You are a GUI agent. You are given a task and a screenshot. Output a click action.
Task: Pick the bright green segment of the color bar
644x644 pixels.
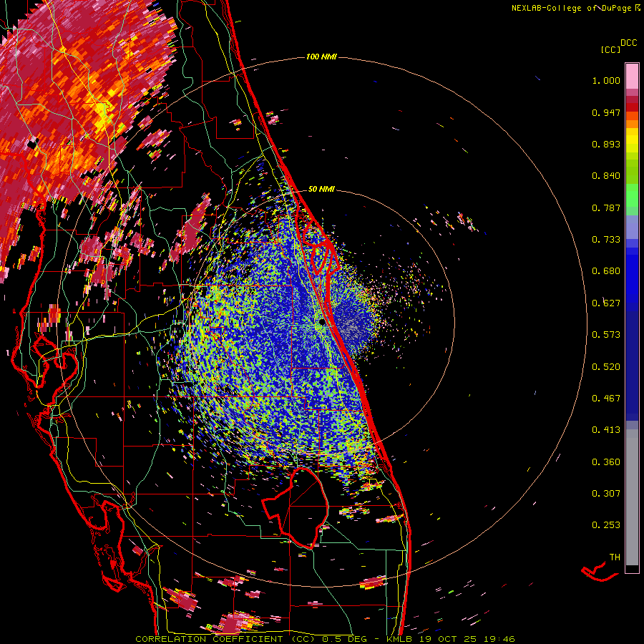pos(632,195)
